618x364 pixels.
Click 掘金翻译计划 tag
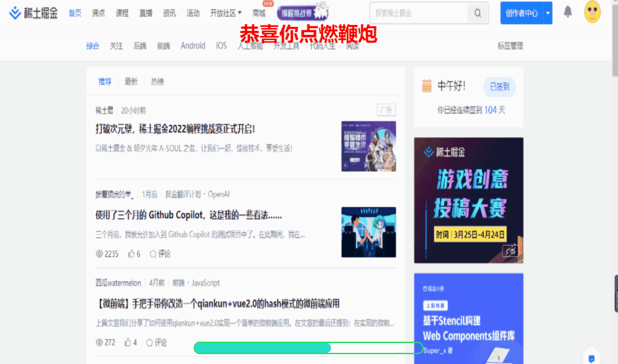tap(183, 194)
